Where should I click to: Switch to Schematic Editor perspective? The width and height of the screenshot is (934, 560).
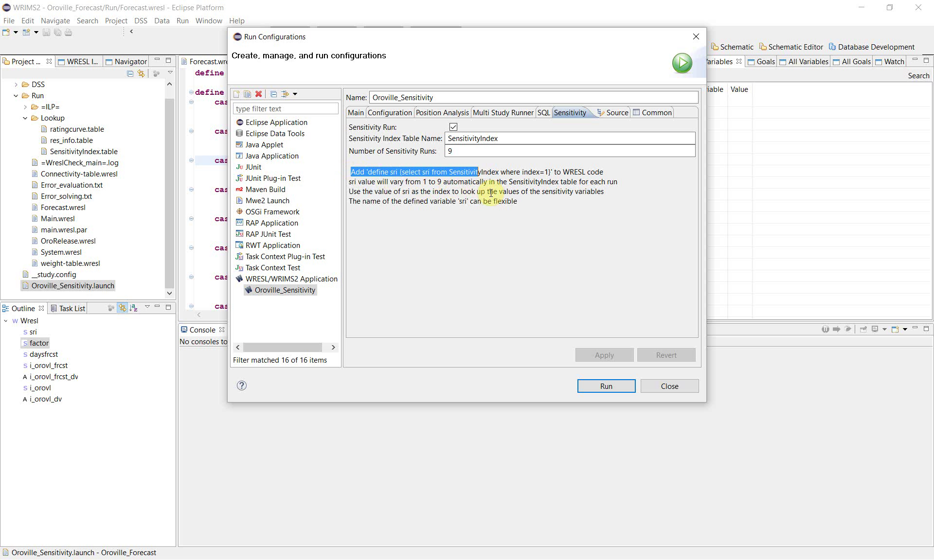791,47
